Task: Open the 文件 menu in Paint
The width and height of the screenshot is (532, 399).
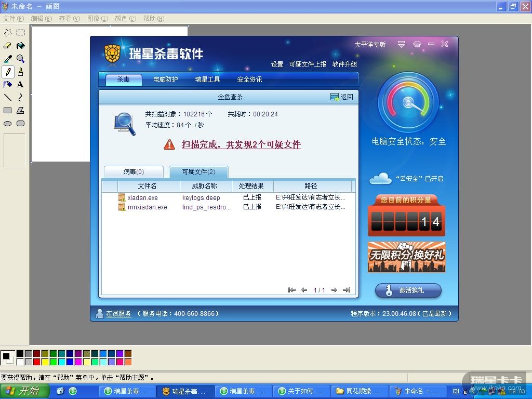Action: click(x=13, y=19)
